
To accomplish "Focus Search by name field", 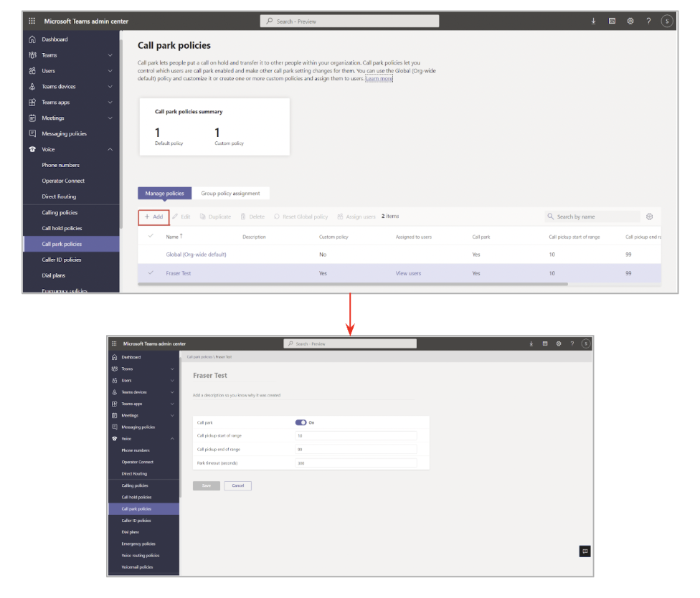I will coord(593,217).
